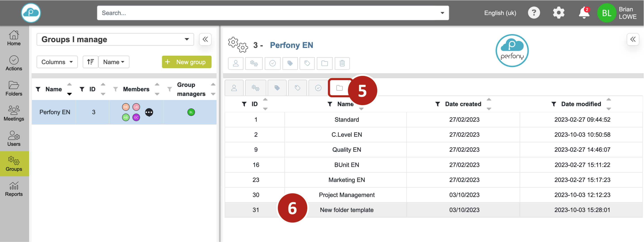Switch to the users tab in detail panel
This screenshot has width=644, height=242.
(234, 88)
